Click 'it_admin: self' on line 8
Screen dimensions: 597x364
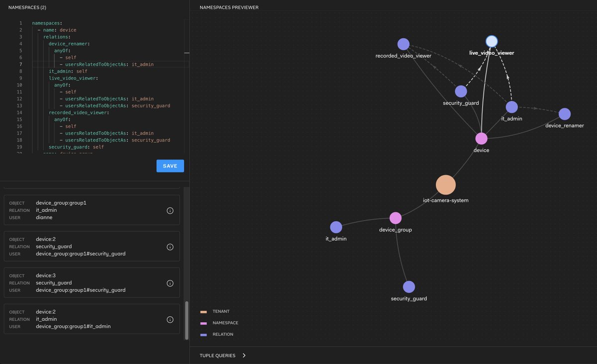[68, 72]
